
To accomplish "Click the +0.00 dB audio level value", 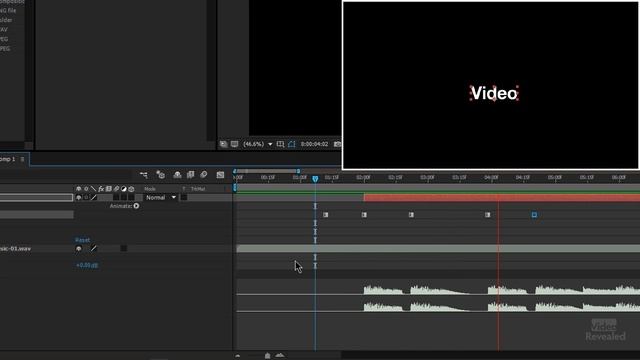I will pos(87,265).
